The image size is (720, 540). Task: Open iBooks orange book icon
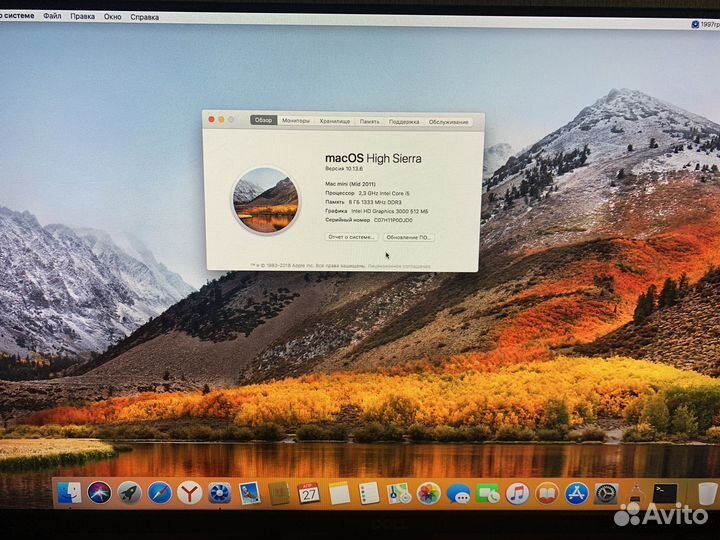tap(547, 494)
